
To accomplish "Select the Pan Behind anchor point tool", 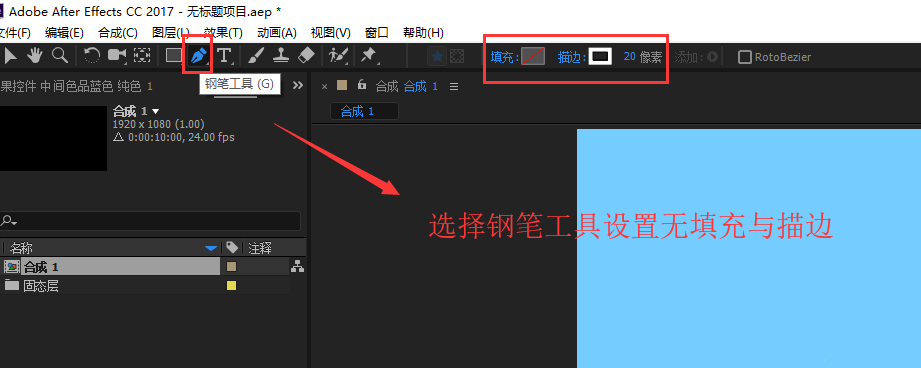I will 142,56.
